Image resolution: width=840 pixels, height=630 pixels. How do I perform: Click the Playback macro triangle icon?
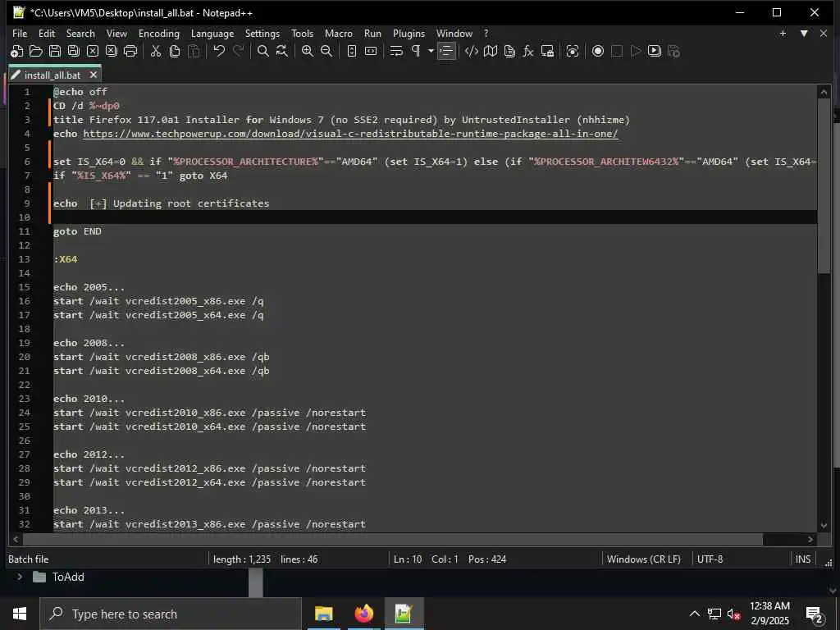click(636, 51)
